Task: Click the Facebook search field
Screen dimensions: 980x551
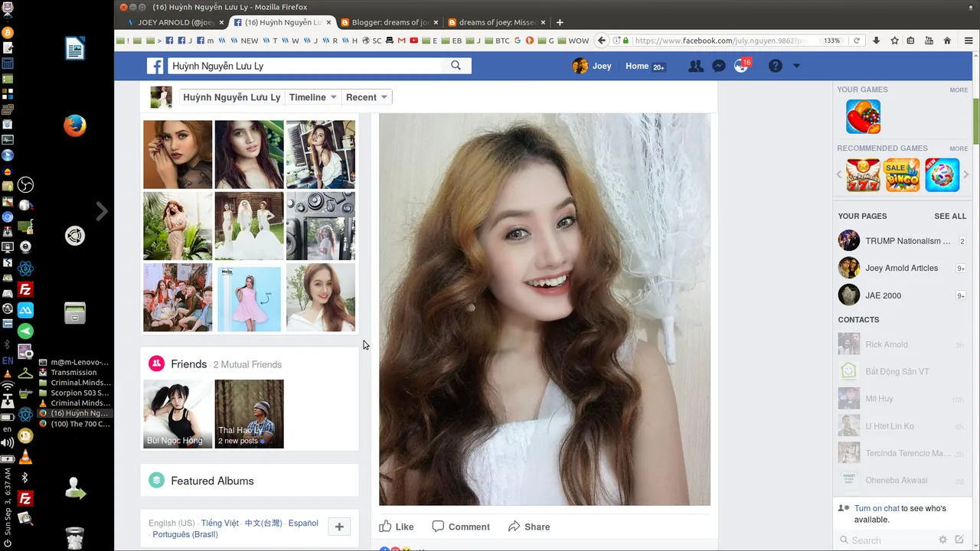Action: click(305, 66)
